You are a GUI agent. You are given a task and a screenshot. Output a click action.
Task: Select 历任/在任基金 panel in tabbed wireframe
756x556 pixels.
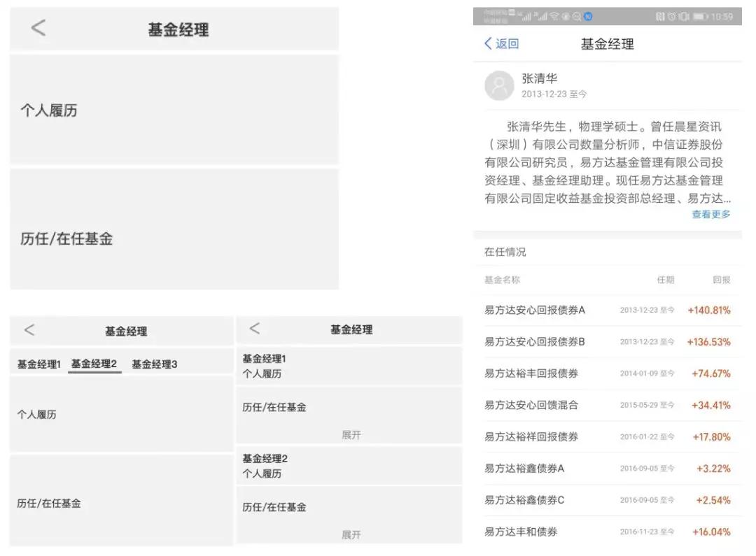[x=122, y=500]
